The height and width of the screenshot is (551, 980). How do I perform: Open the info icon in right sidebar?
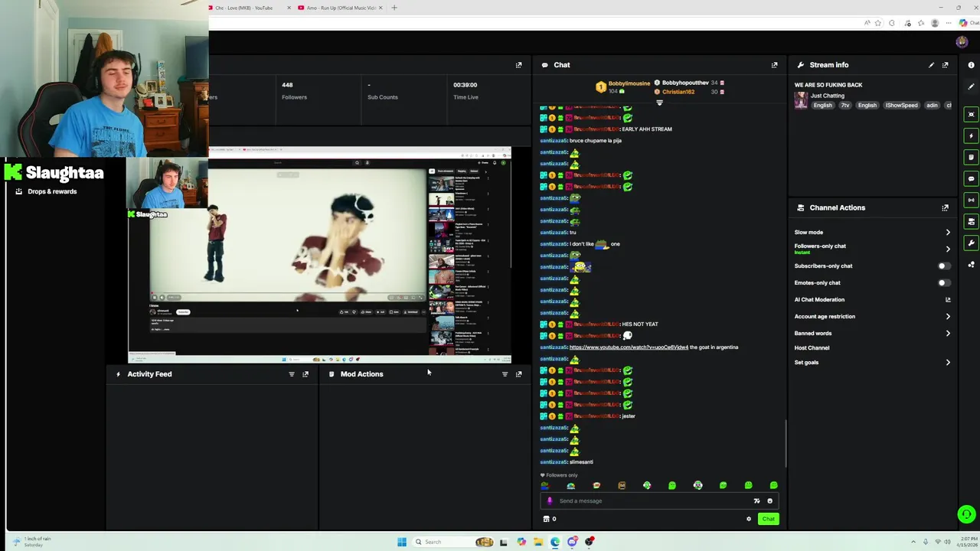[971, 65]
